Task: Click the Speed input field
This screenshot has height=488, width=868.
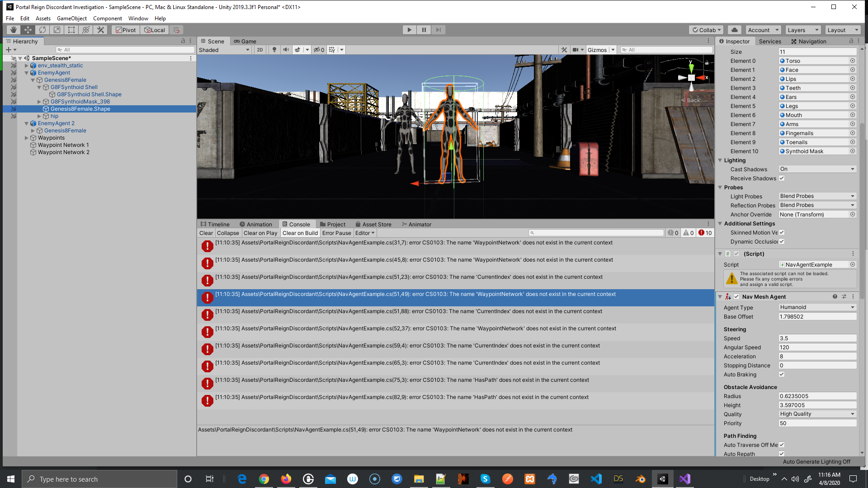Action: 817,338
